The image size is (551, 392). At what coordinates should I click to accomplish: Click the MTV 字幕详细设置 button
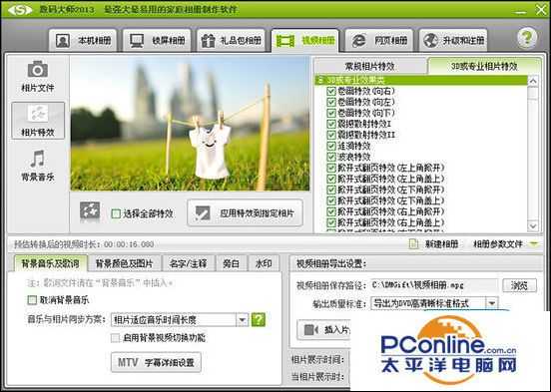[x=156, y=362]
